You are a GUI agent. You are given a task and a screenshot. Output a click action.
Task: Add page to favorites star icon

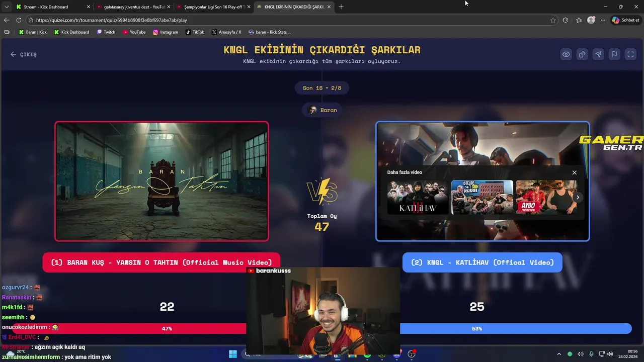[553, 20]
